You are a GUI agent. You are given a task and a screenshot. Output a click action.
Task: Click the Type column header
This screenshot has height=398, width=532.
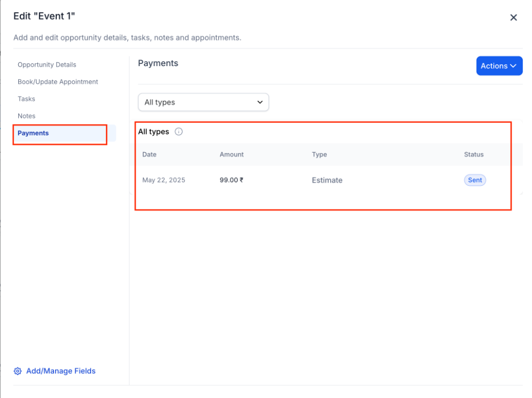click(319, 154)
